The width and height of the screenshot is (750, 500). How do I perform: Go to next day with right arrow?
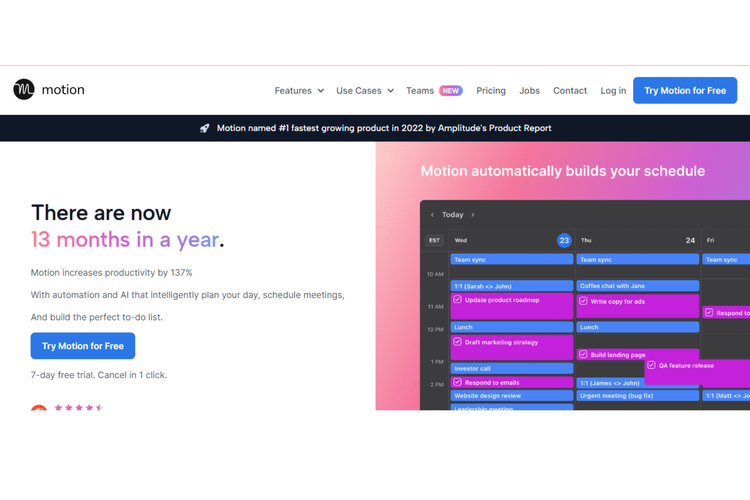pyautogui.click(x=473, y=215)
